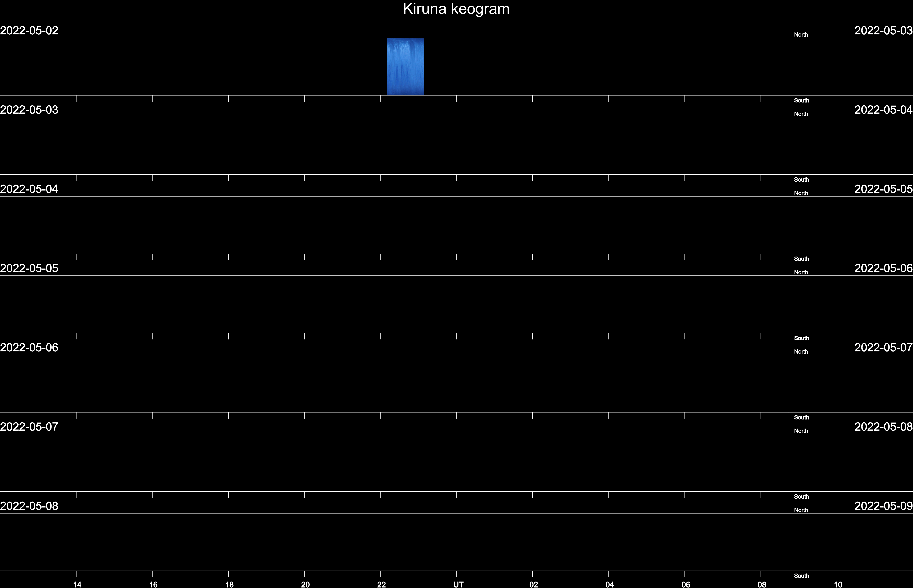The height and width of the screenshot is (588, 913).
Task: Select the left-side 2022-05-05 row label
Action: pyautogui.click(x=29, y=268)
